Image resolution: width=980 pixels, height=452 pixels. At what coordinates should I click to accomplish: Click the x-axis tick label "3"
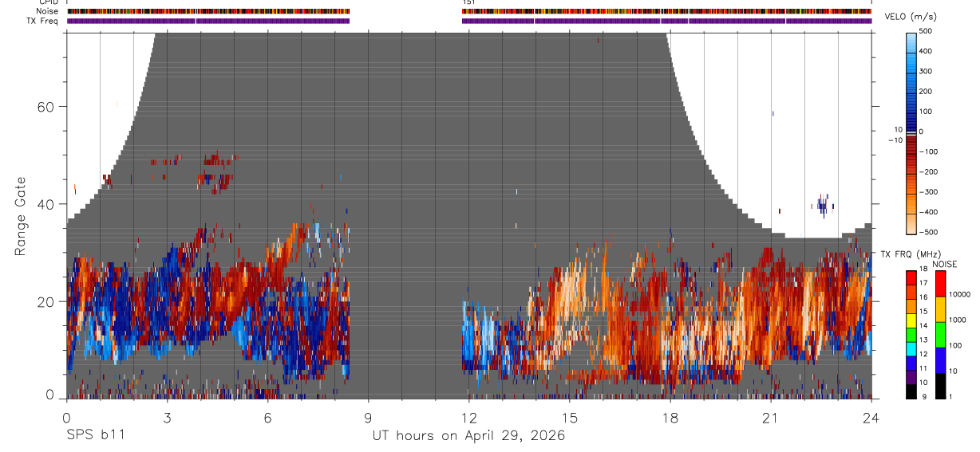[167, 418]
